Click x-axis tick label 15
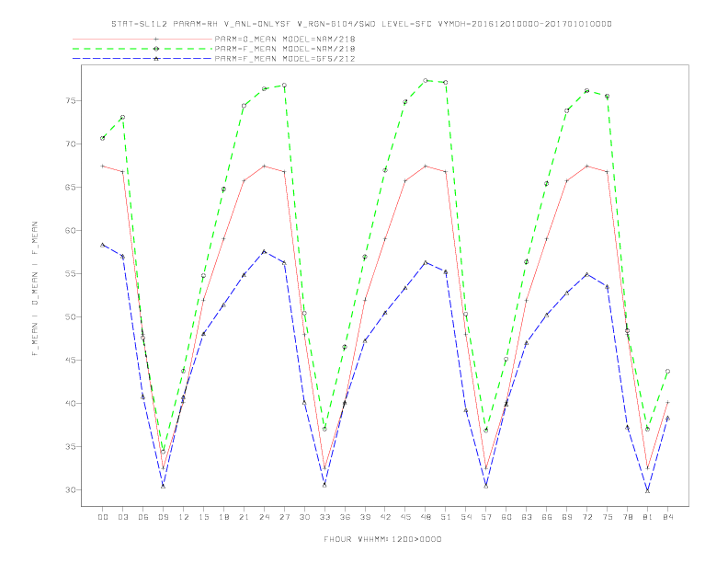Screen dimensions: 728x563 (203, 517)
